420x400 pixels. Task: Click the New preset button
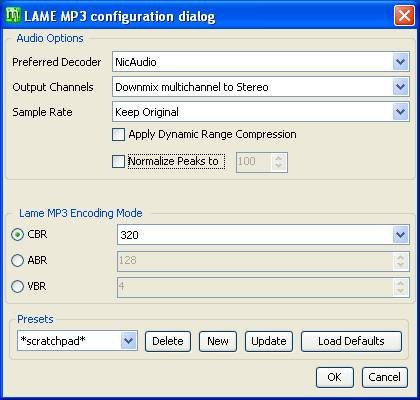pyautogui.click(x=218, y=341)
